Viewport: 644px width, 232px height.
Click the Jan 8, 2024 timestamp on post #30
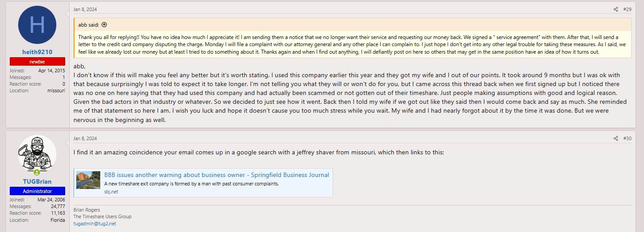click(85, 138)
